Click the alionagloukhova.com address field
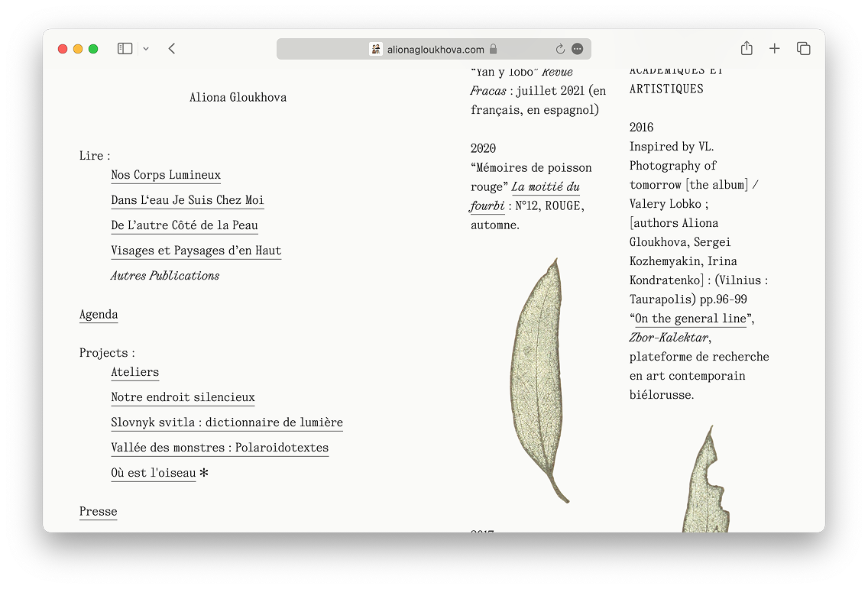Viewport: 868px width, 589px height. (x=436, y=49)
